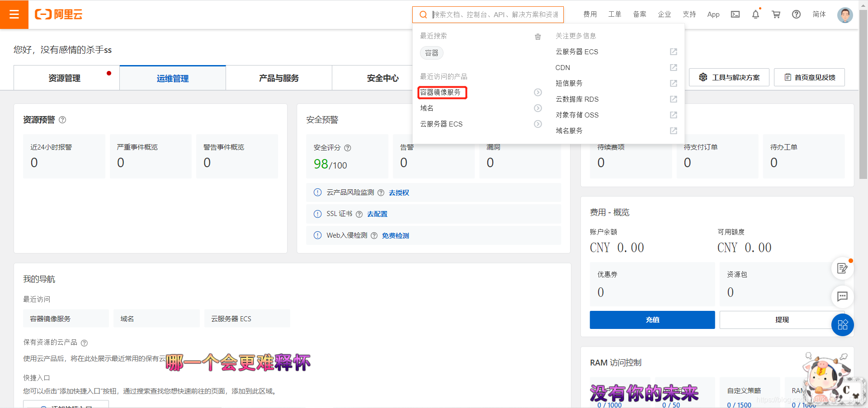Image resolution: width=868 pixels, height=408 pixels.
Task: Open external link icon for 云服务器 ECS
Action: coord(674,52)
